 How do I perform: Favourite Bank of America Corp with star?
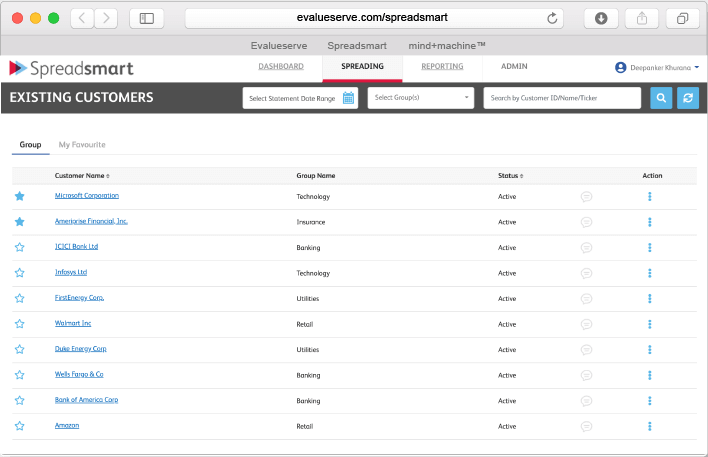(x=19, y=400)
